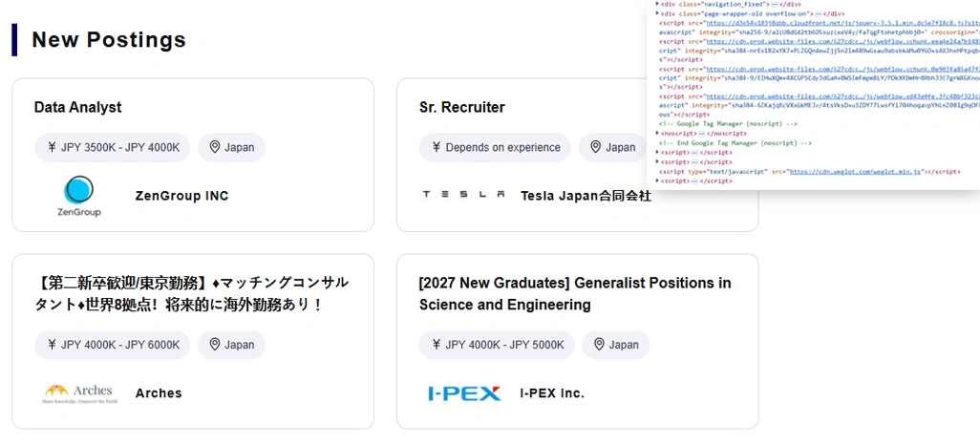This screenshot has height=445, width=980.
Task: Click the Arches company logo
Action: click(x=78, y=393)
